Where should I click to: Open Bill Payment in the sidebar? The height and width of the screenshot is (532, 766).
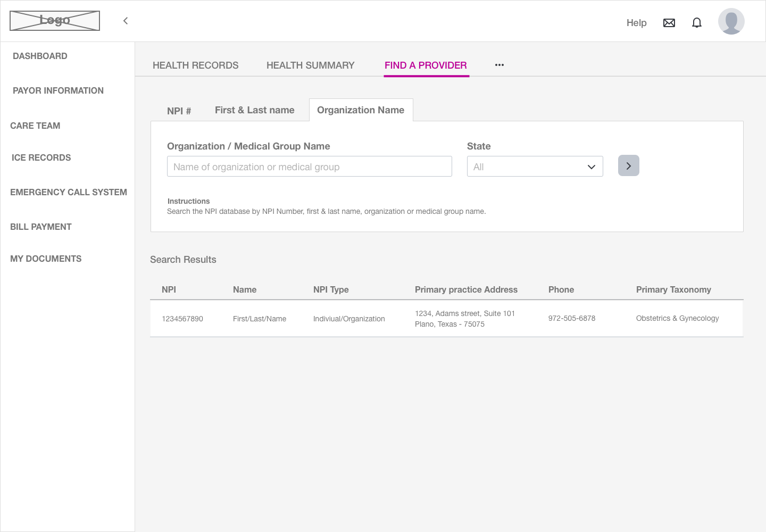41,227
